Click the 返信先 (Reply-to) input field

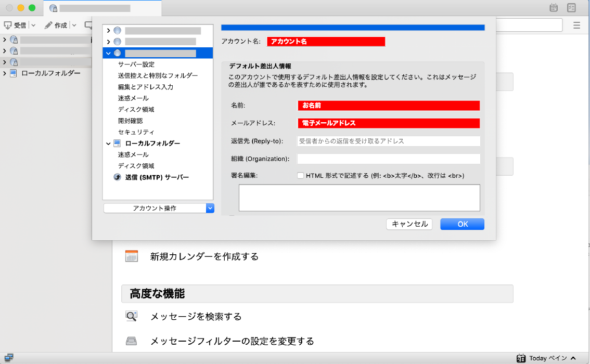tap(388, 141)
